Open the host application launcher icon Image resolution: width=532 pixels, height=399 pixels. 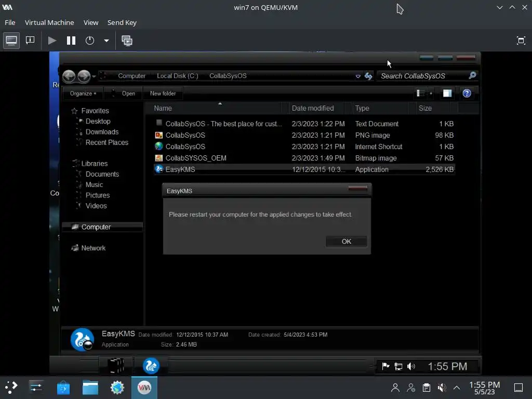11,387
